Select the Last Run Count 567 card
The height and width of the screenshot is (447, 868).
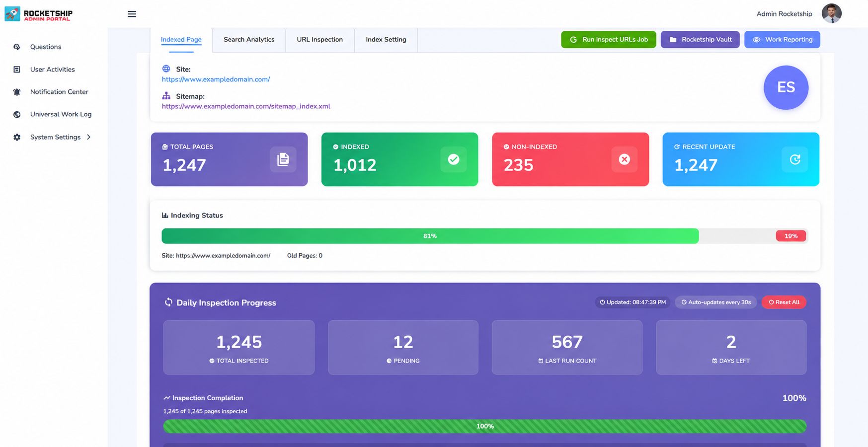[x=567, y=348]
